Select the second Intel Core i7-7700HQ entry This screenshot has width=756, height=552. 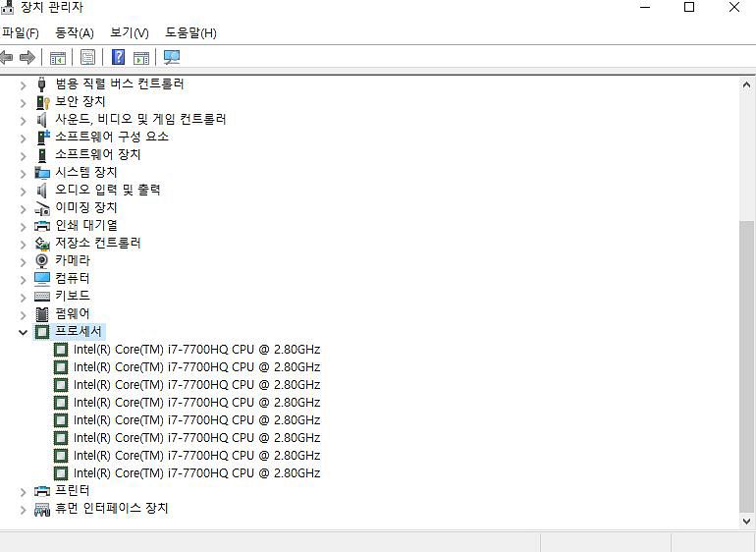[196, 367]
